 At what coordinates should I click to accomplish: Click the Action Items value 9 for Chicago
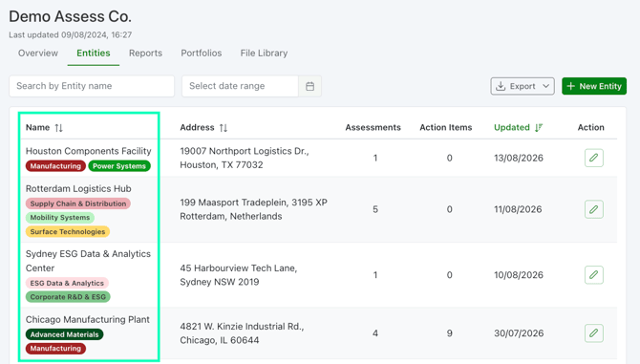449,333
